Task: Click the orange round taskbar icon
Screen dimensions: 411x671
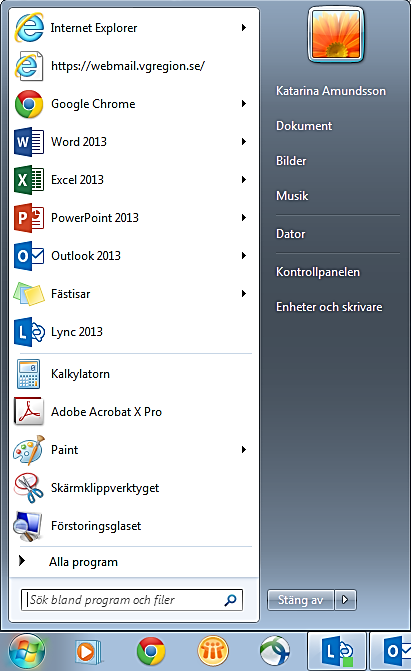Action: click(213, 651)
